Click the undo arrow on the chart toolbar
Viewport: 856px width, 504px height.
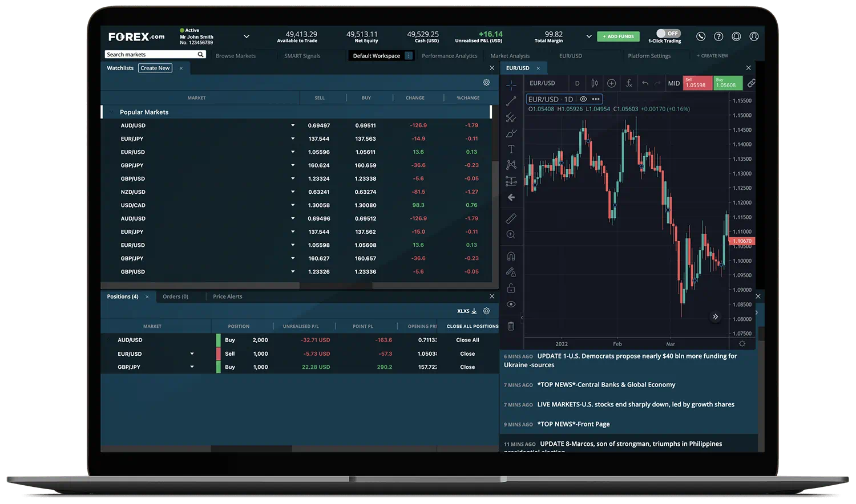(645, 83)
